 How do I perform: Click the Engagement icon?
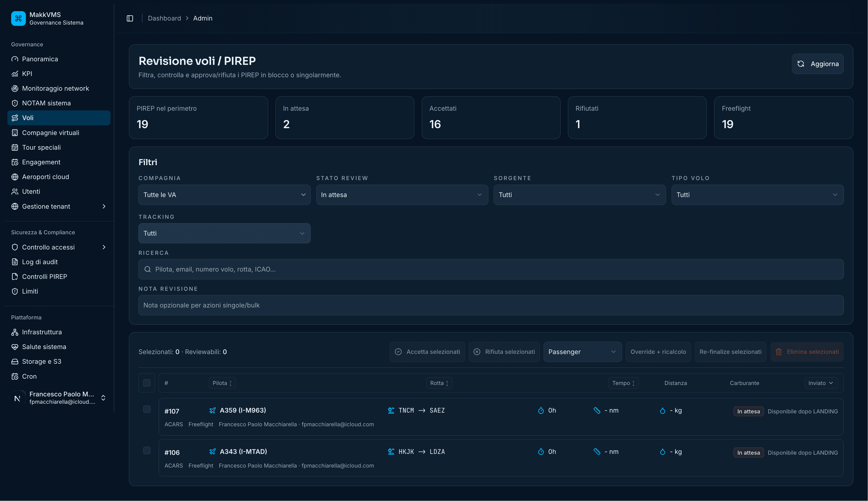[x=15, y=162]
